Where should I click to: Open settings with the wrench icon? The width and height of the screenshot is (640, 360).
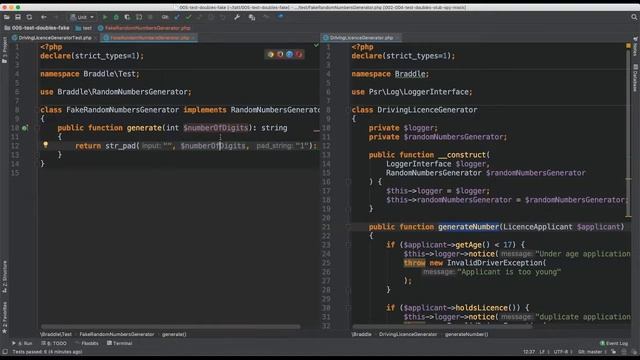click(x=237, y=17)
